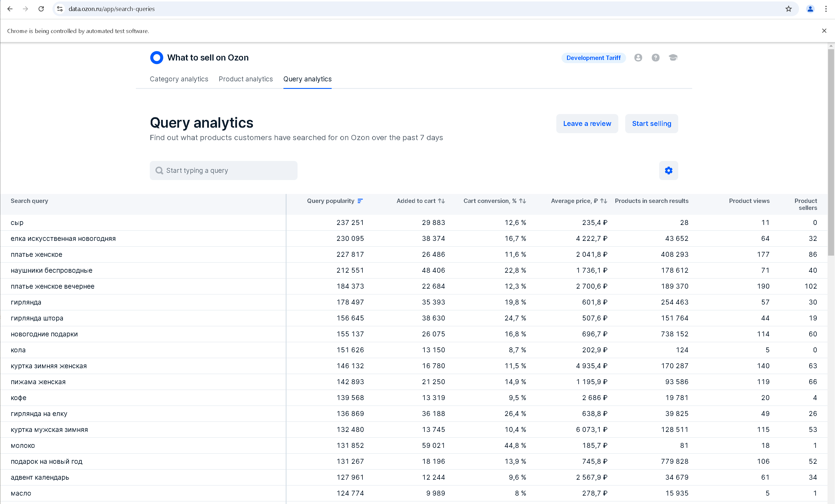The width and height of the screenshot is (835, 504).
Task: Open Chrome three-dot menu
Action: [825, 9]
